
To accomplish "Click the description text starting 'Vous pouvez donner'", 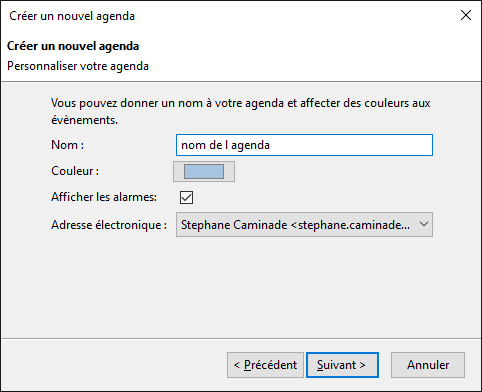I will point(240,111).
